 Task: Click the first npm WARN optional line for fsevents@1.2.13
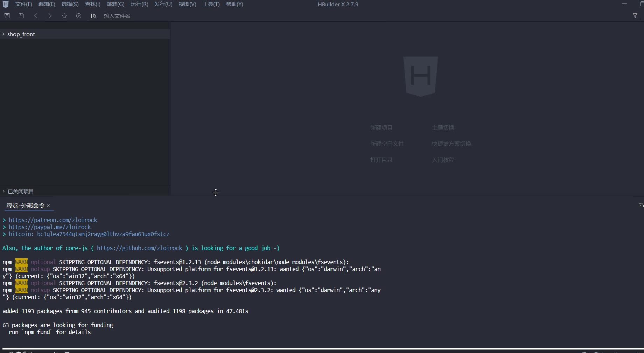(x=176, y=262)
